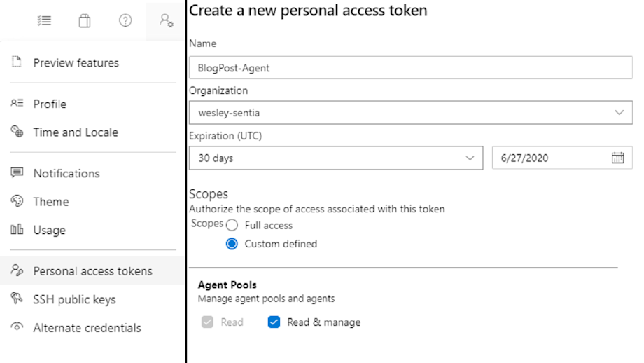This screenshot has width=644, height=363.
Task: Click the Agent Pools heading
Action: click(x=227, y=285)
